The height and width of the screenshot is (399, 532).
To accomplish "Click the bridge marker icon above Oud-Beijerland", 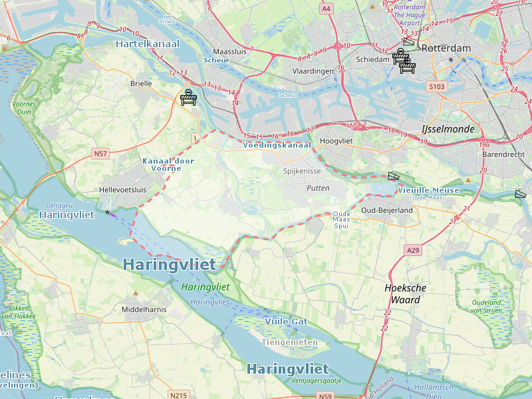I will [x=393, y=176].
